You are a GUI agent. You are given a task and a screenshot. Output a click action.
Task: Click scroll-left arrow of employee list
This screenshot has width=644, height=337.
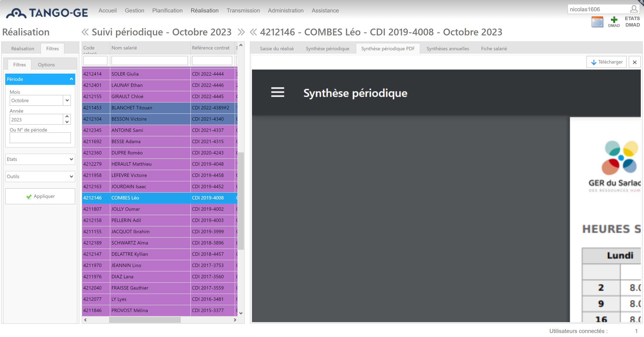pyautogui.click(x=85, y=320)
